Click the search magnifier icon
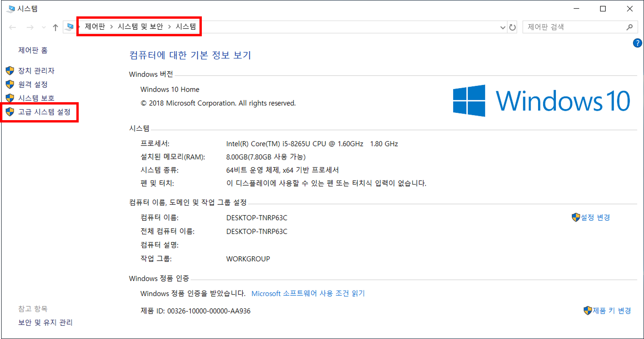 630,27
